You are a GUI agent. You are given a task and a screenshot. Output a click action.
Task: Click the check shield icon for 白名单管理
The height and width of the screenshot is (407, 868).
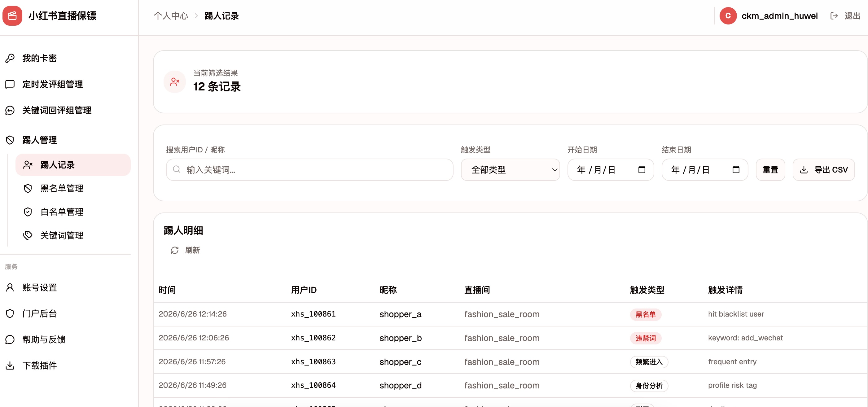pyautogui.click(x=28, y=212)
